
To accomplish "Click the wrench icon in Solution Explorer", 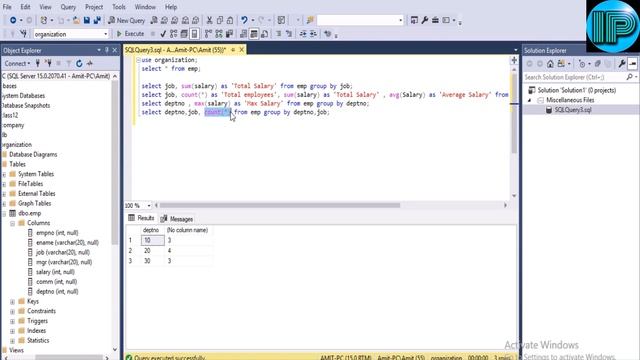I will point(622,64).
